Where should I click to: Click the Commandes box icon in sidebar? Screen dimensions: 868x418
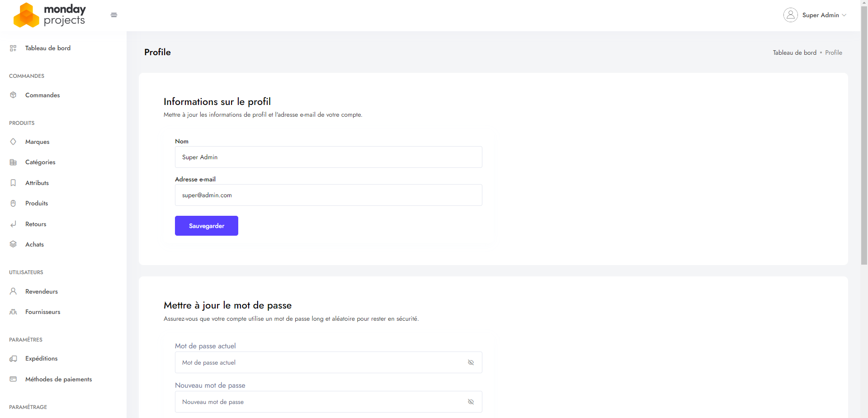13,95
